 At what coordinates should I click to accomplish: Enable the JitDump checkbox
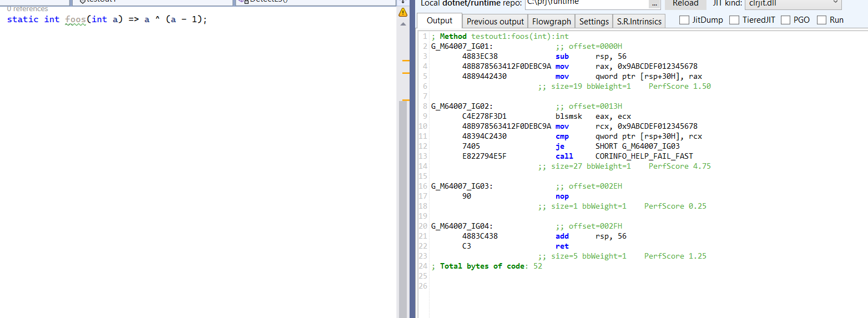(684, 20)
